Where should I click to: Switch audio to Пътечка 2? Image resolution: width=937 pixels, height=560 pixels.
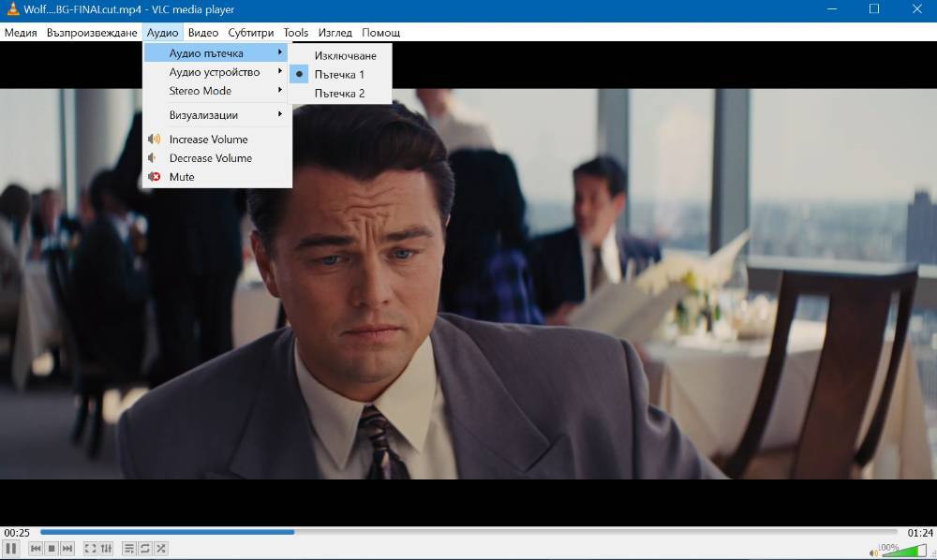pyautogui.click(x=340, y=93)
